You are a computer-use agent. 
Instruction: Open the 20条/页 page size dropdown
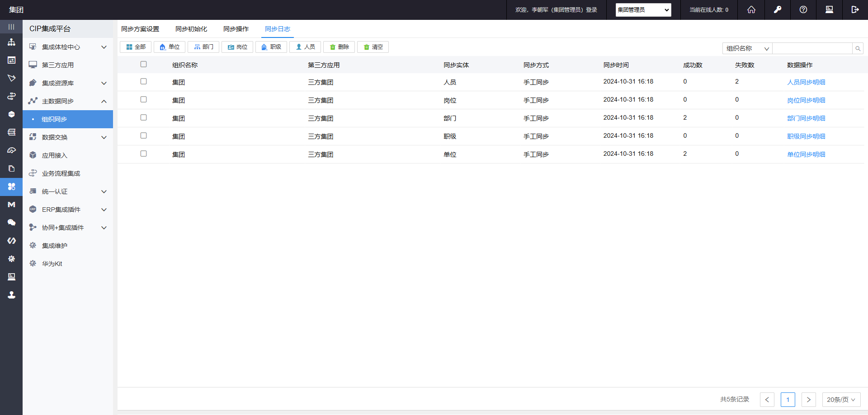tap(840, 400)
